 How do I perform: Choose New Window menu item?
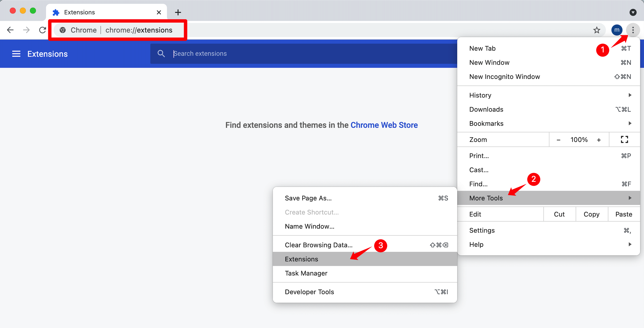pos(549,62)
